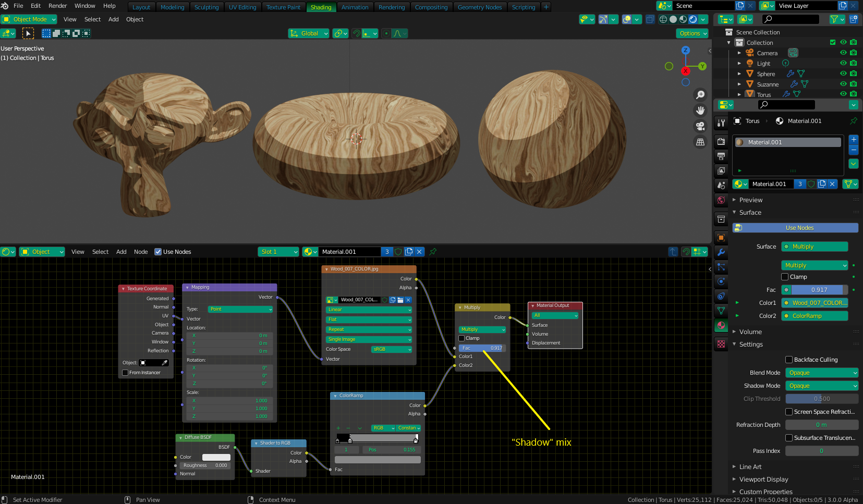The width and height of the screenshot is (863, 504).
Task: Open the Window menu
Action: (84, 6)
